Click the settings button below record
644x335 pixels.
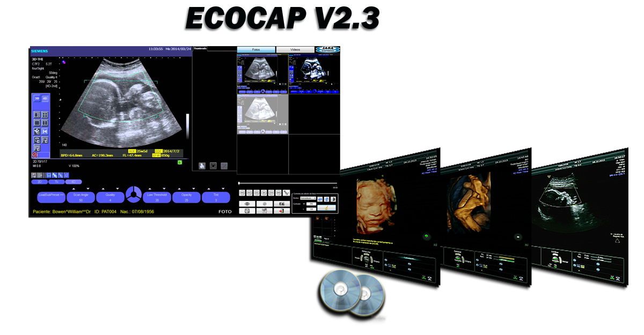(x=265, y=211)
